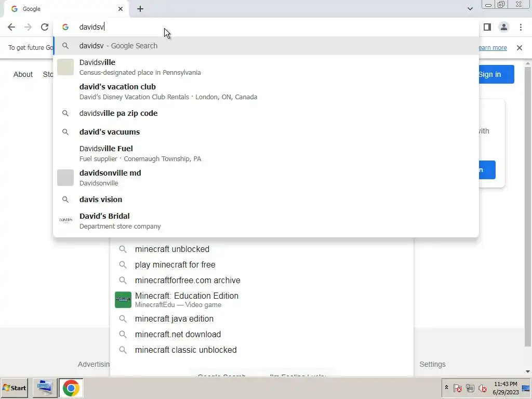Screen dimensions: 532x399
Task: Toggle the browser side panel icon
Action: (x=487, y=27)
